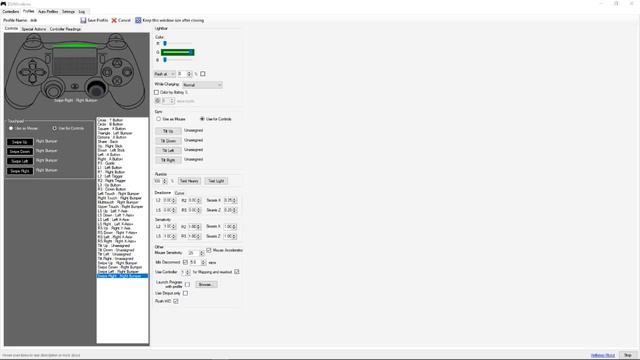640x360 pixels.
Task: Switch to Special Actions tab
Action: pyautogui.click(x=34, y=29)
